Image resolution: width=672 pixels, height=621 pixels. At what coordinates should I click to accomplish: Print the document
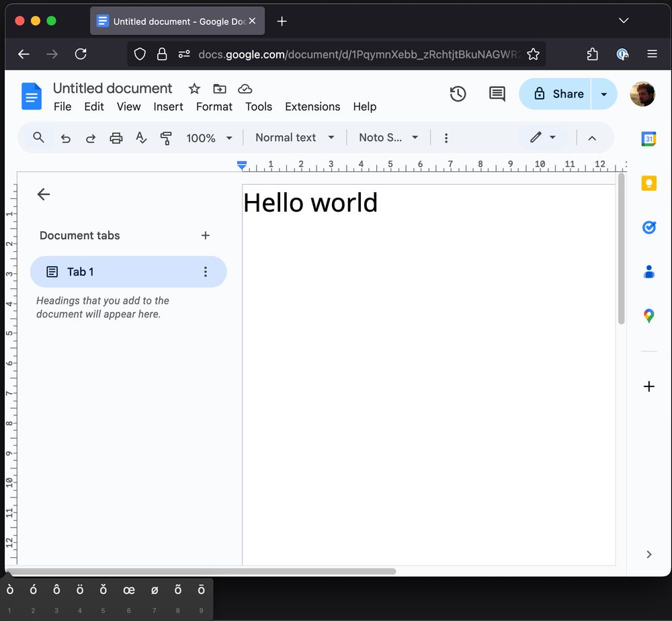[116, 138]
